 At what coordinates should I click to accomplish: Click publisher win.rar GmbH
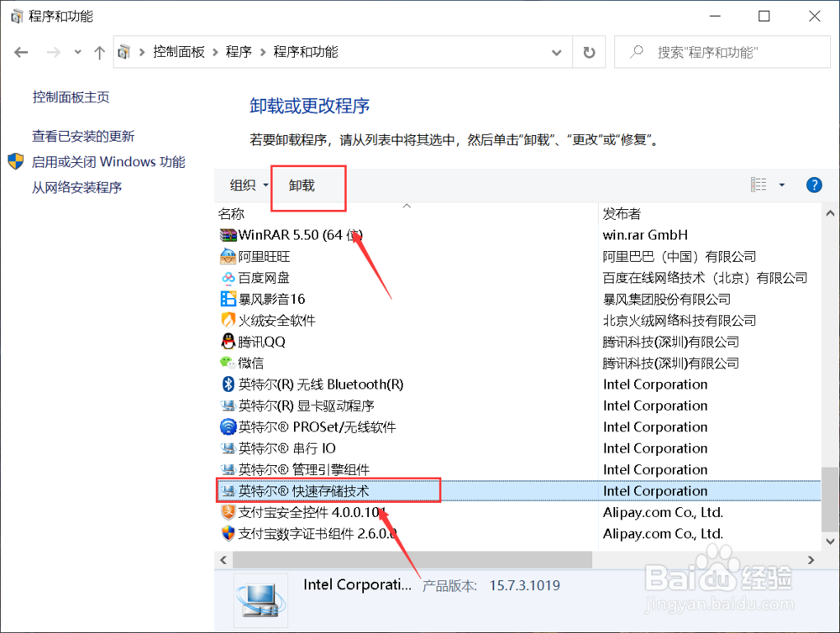645,235
